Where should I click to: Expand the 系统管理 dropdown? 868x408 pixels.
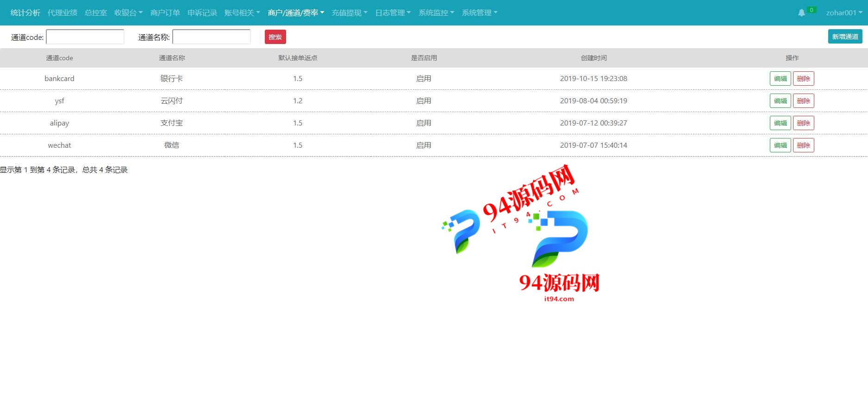pos(480,13)
